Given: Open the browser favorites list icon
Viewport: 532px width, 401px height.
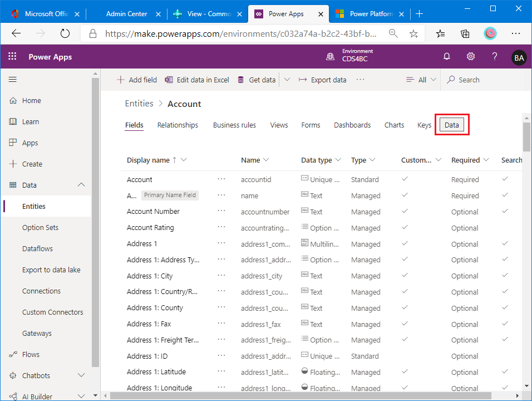Looking at the screenshot, I should point(440,33).
